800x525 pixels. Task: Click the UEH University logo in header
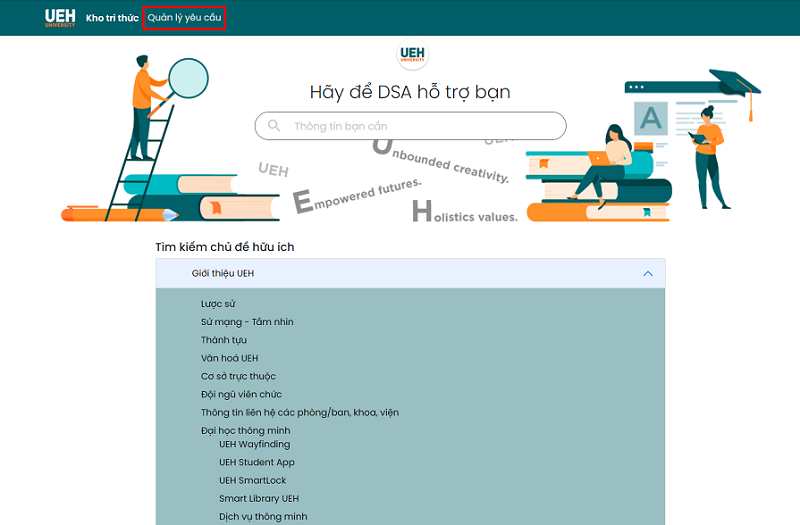click(x=60, y=18)
